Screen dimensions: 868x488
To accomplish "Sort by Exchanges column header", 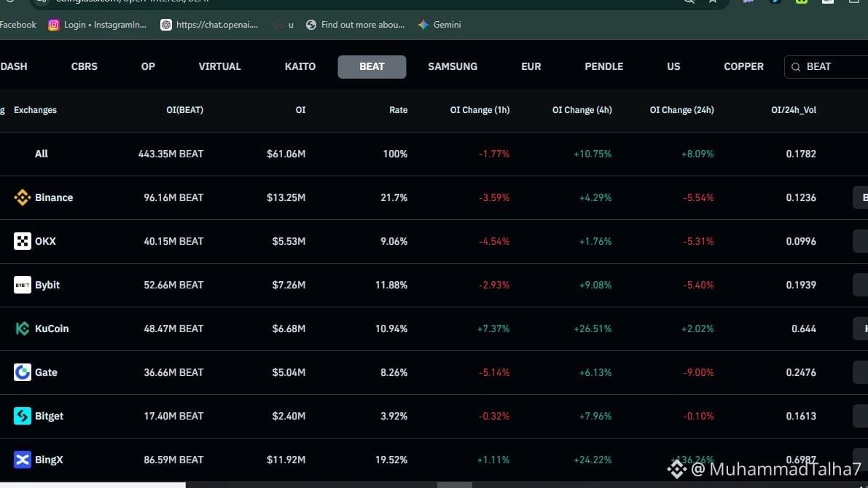I will click(x=36, y=110).
